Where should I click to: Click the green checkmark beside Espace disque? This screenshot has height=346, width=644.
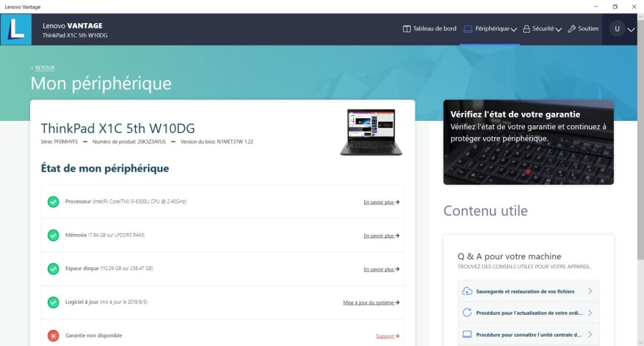point(53,269)
